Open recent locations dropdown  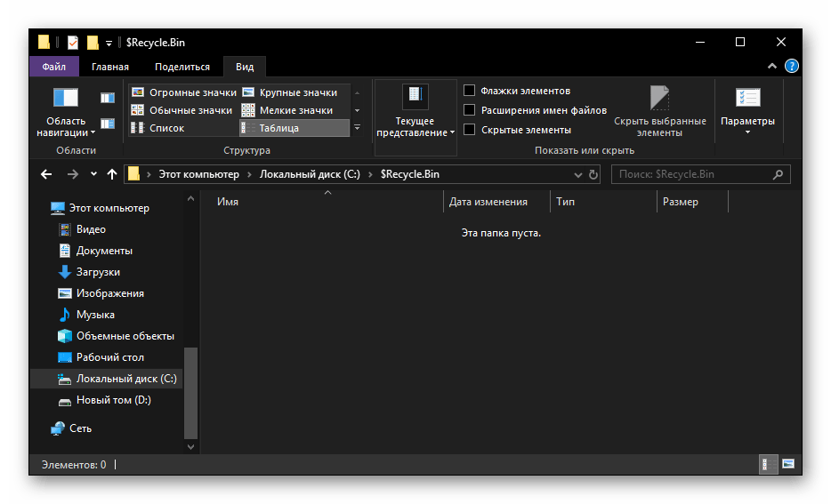point(93,173)
